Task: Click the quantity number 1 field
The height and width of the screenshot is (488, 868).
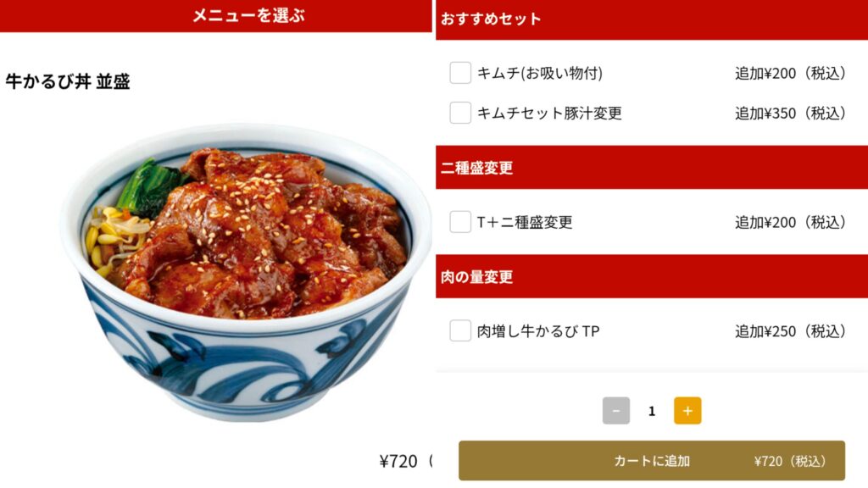Action: click(x=652, y=411)
